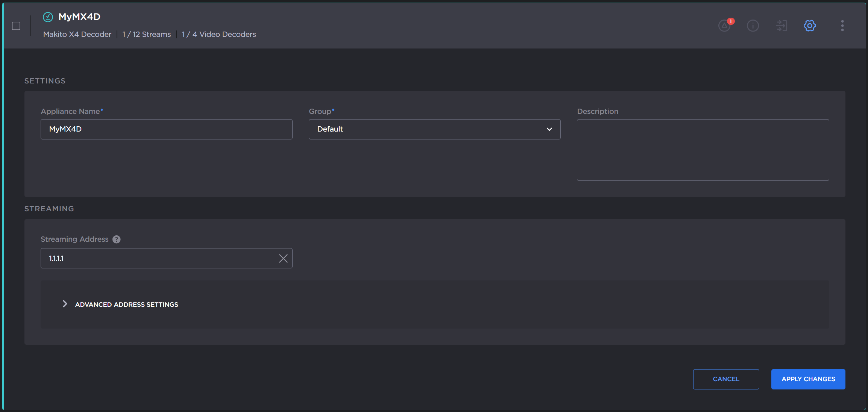Click the Streaming Address field with 1.1.1.1
The image size is (868, 412).
click(x=167, y=258)
